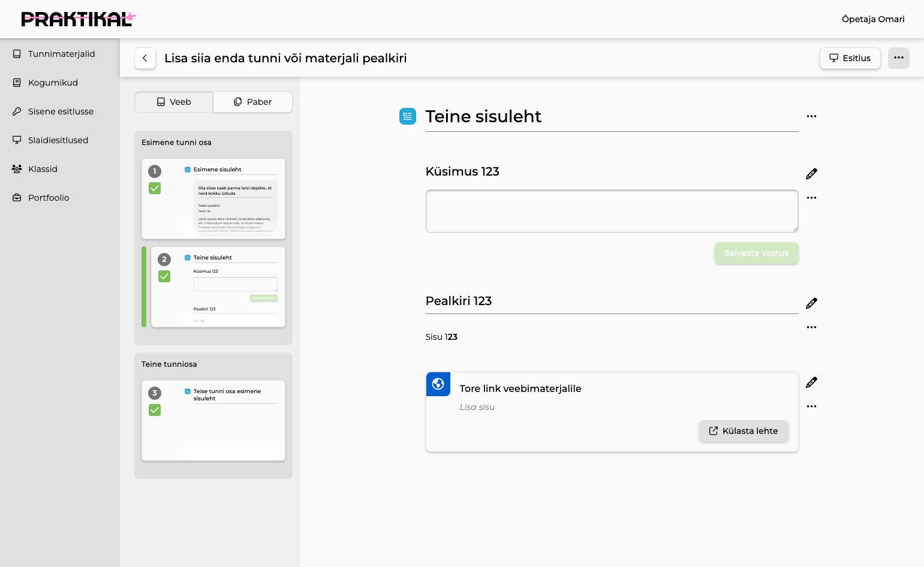Screen dimensions: 924x567
Task: Edit the Küsimus 123 block with pencil
Action: point(812,174)
